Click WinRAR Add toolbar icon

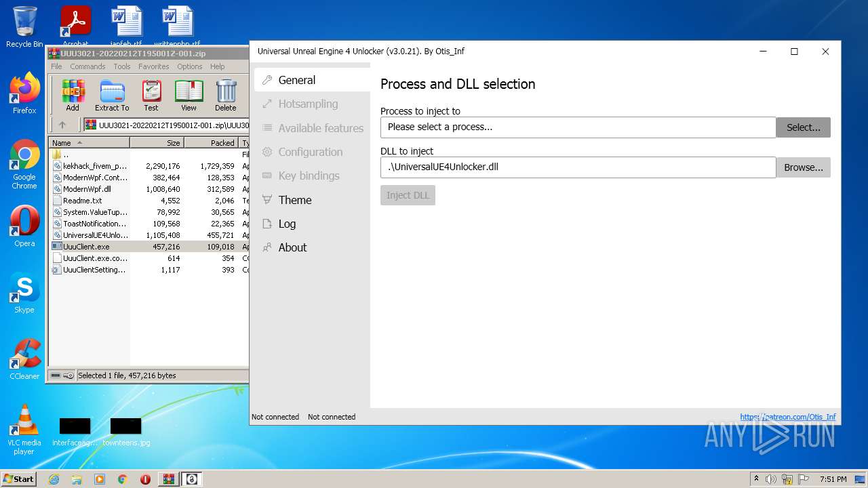click(73, 95)
